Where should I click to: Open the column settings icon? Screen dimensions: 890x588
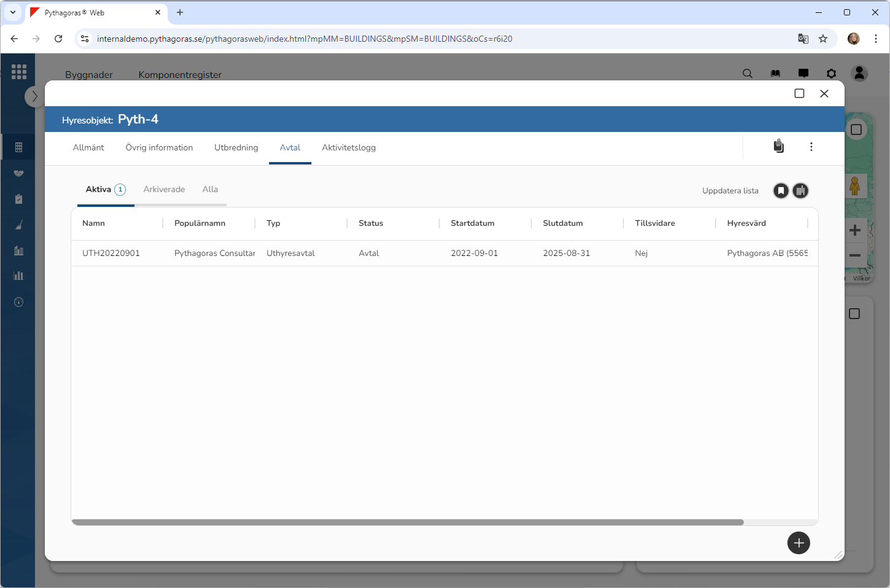[x=800, y=191]
